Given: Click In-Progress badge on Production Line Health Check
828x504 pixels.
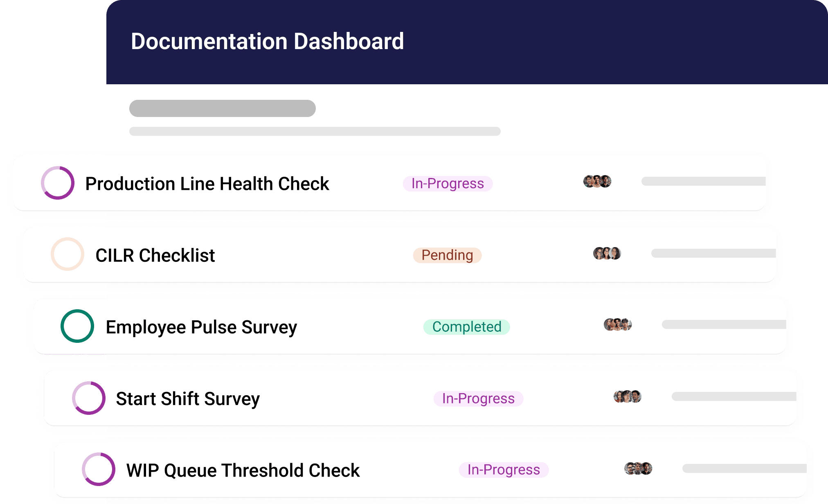Looking at the screenshot, I should [x=448, y=184].
